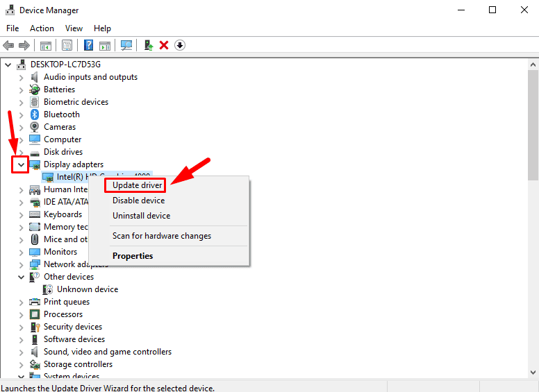Expand the Bluetooth category
539x392 pixels.
coord(21,115)
